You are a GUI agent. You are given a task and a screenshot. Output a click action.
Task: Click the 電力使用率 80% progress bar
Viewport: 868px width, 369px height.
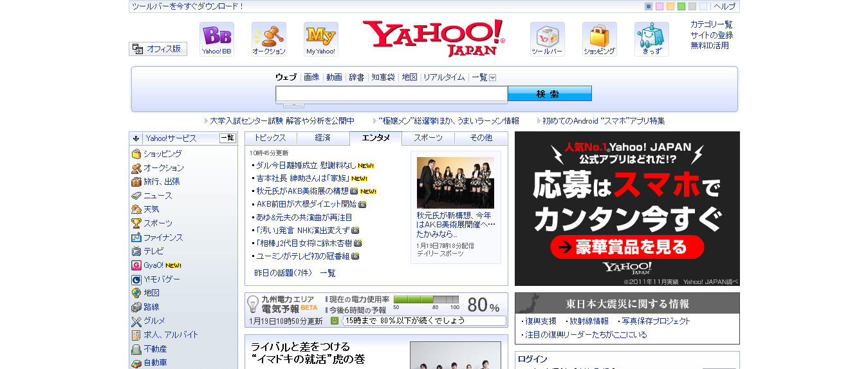426,299
